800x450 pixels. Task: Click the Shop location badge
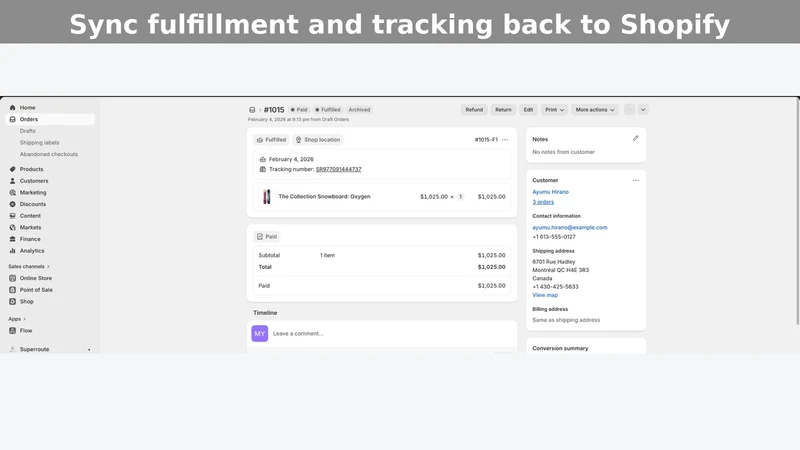click(x=318, y=140)
